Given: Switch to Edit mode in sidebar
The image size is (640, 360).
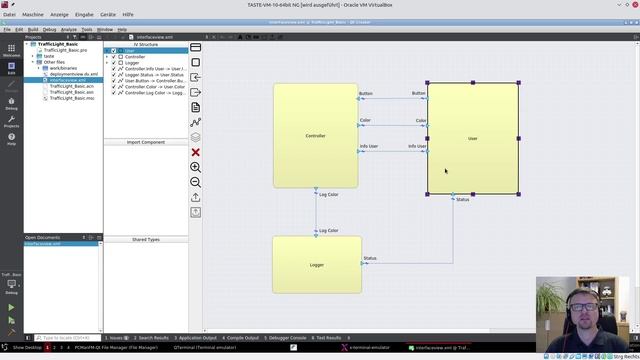Looking at the screenshot, I should click(x=11, y=68).
